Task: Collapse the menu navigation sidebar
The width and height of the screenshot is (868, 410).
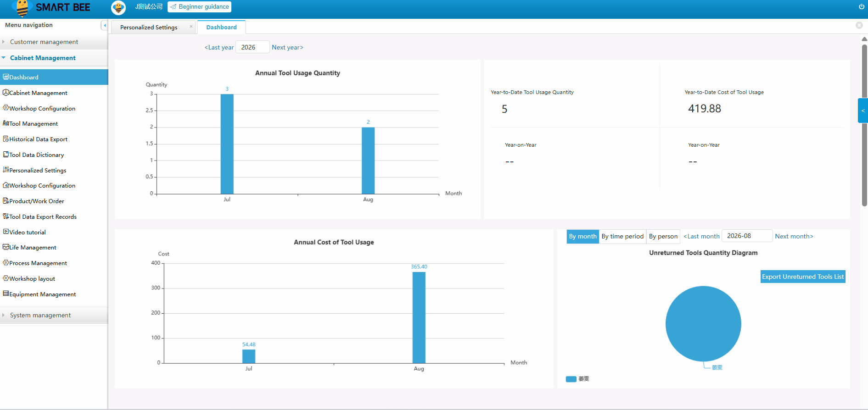Action: tap(104, 25)
